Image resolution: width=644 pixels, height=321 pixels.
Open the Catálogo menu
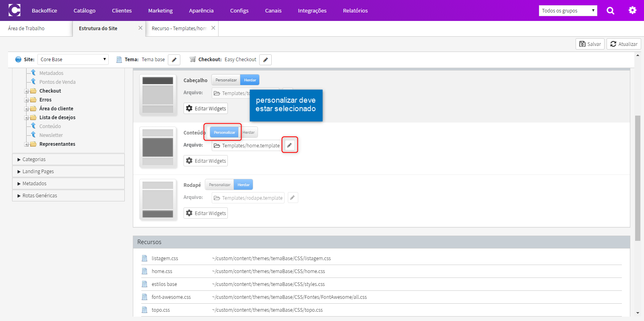tap(85, 10)
